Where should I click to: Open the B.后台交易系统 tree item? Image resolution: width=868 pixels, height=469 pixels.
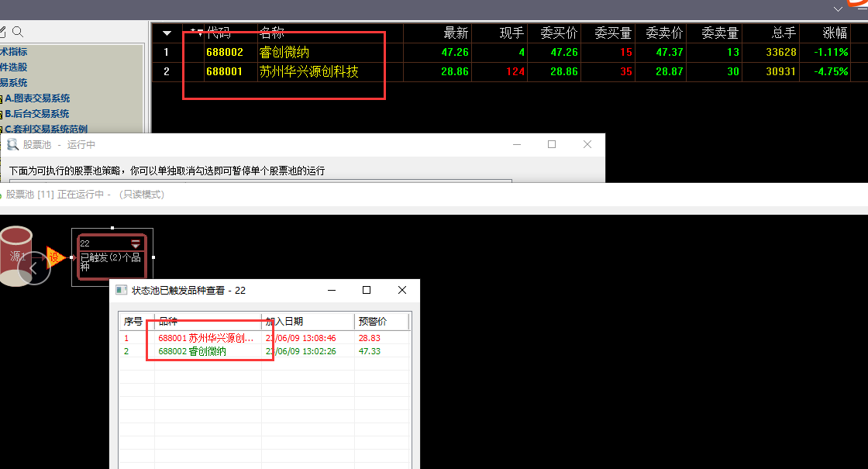(37, 113)
